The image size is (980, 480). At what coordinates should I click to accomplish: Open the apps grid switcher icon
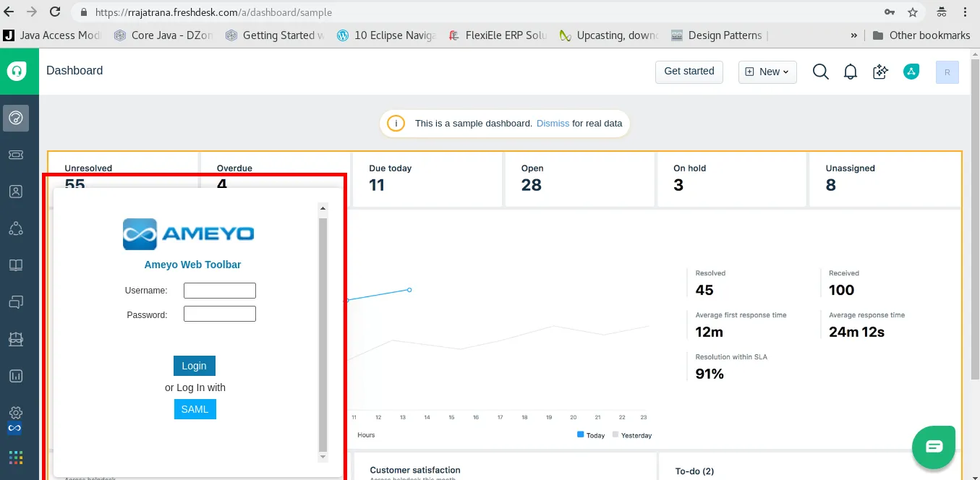coord(15,458)
